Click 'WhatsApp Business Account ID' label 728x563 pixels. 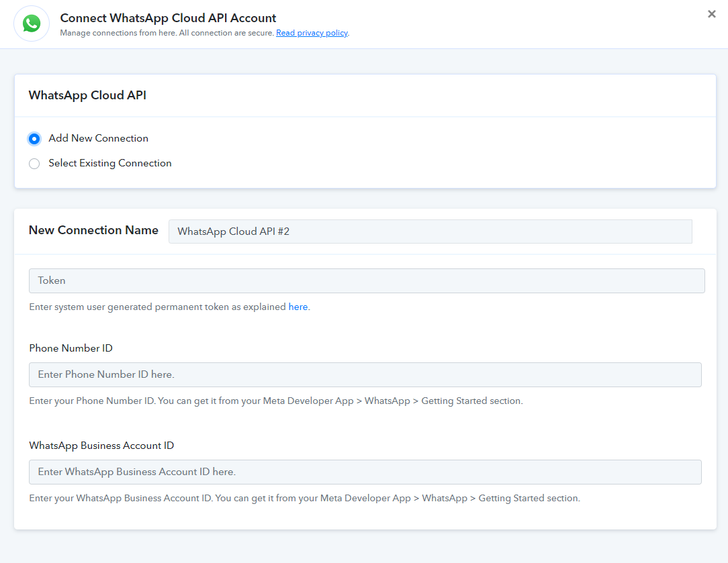[101, 446]
